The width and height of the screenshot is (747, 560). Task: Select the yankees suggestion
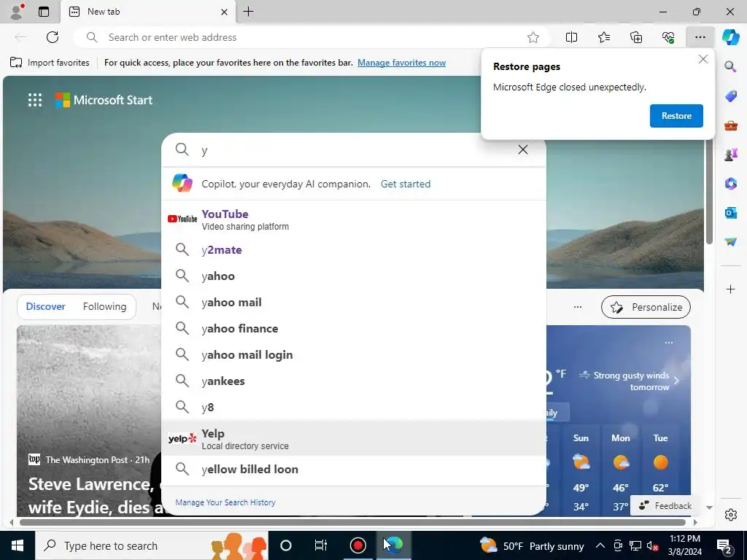pyautogui.click(x=354, y=381)
